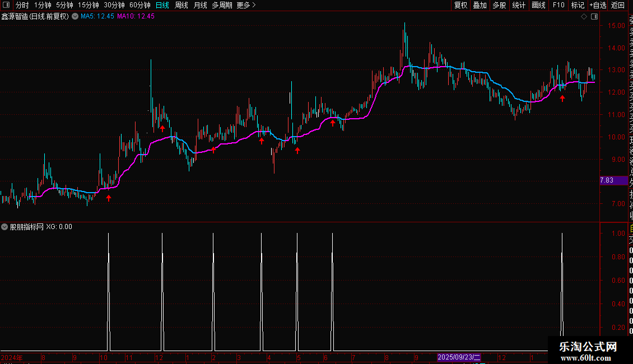Open the 多周期 multi-period view
Screen dimensions: 633x364
(x=222, y=5)
